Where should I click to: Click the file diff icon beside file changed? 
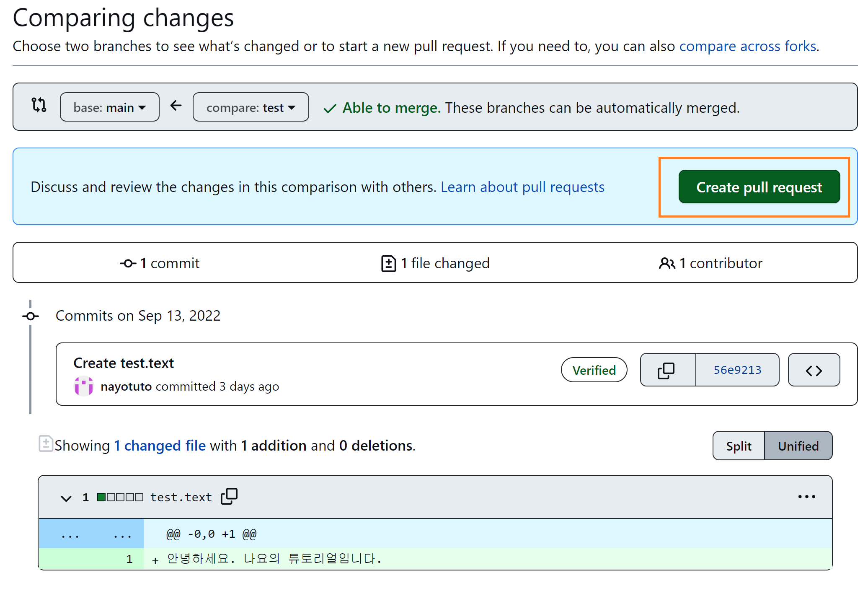click(388, 263)
